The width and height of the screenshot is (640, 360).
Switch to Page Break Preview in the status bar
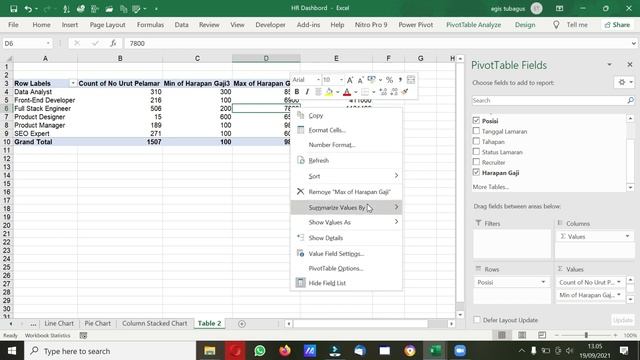click(542, 335)
